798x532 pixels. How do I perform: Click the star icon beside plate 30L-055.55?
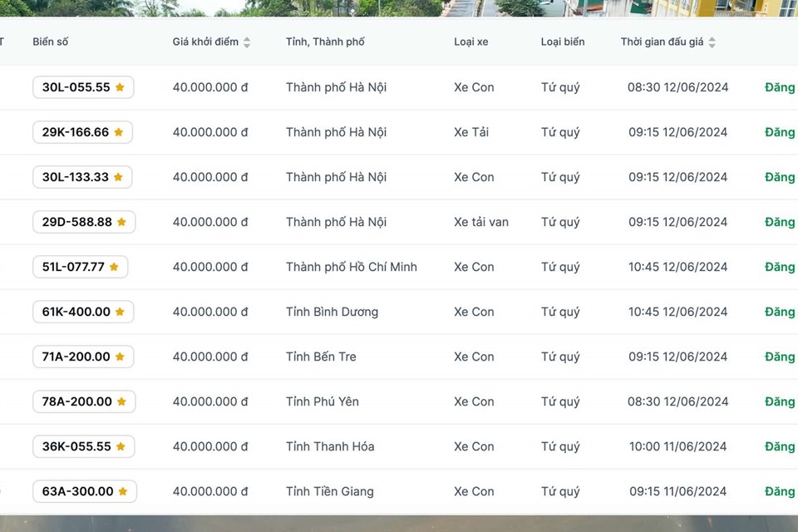point(120,87)
